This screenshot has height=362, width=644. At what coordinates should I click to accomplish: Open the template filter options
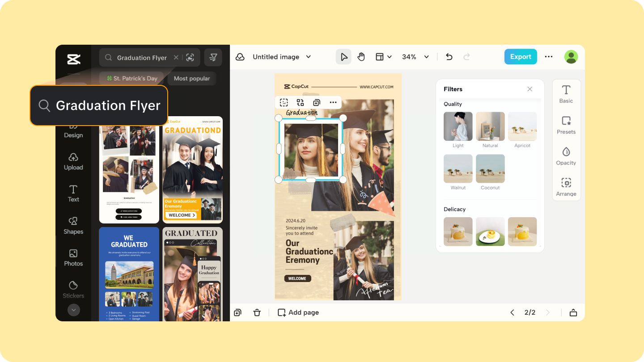click(x=213, y=58)
